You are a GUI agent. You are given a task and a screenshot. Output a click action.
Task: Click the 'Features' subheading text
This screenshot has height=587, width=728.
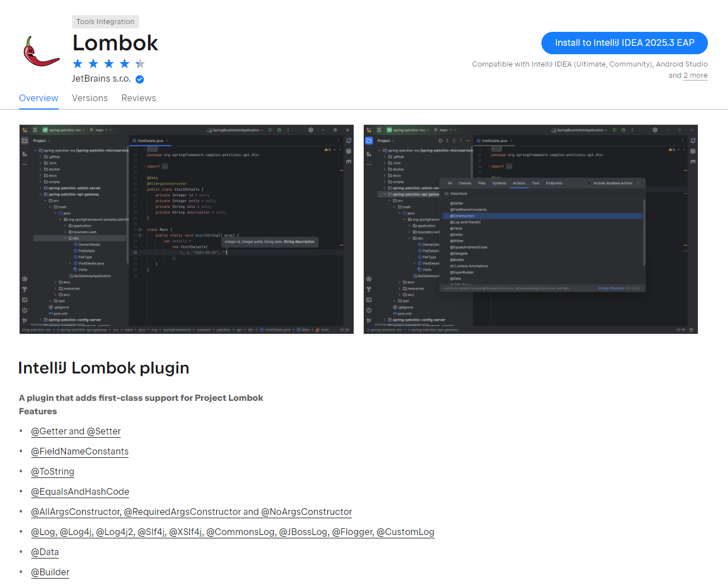click(x=38, y=411)
